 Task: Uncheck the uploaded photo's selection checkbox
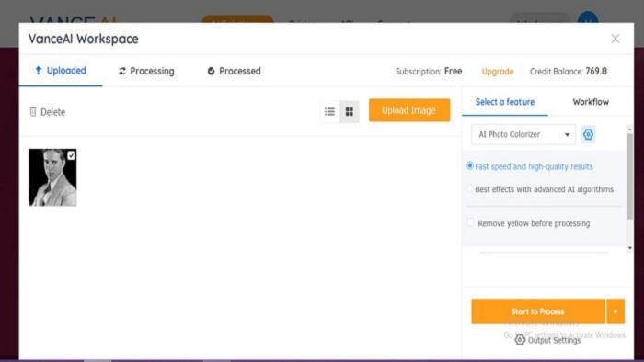point(71,155)
